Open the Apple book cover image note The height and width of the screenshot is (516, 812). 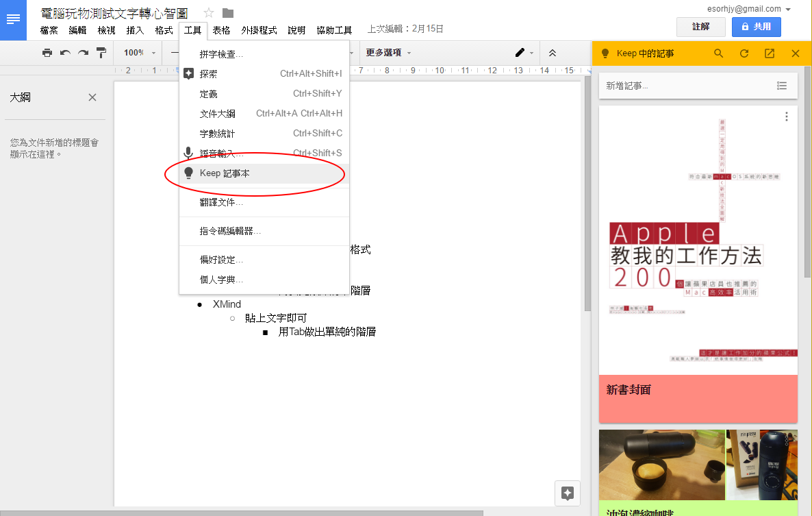(698, 241)
